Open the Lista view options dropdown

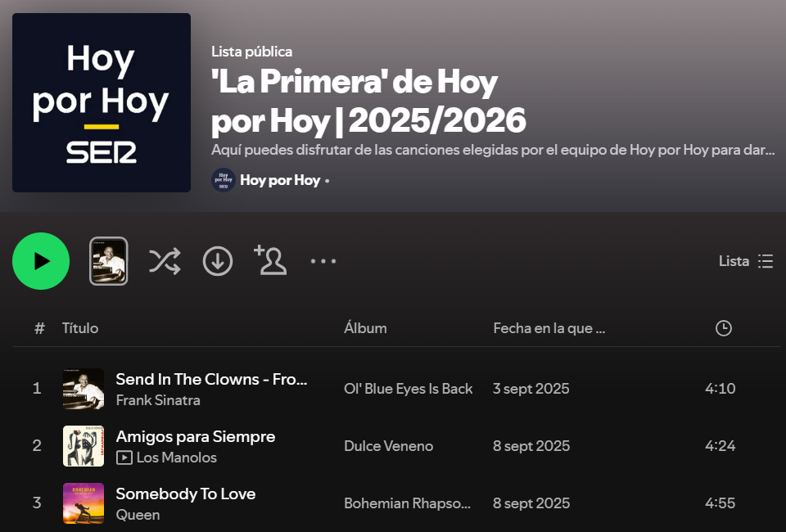pos(746,261)
